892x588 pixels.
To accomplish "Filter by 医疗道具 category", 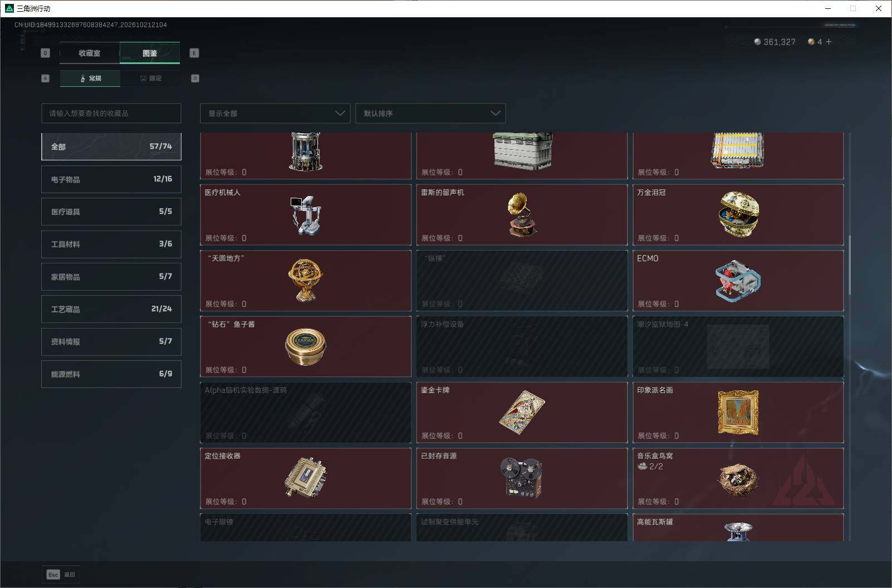I will (111, 212).
